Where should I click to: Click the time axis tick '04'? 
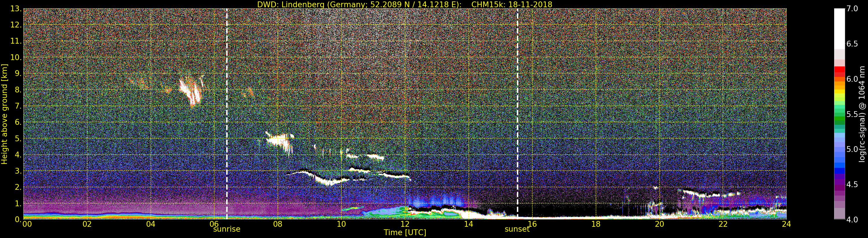point(151,224)
